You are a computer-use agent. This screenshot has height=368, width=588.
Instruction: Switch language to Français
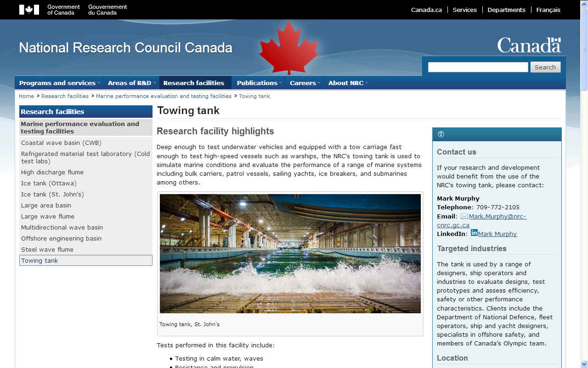548,10
